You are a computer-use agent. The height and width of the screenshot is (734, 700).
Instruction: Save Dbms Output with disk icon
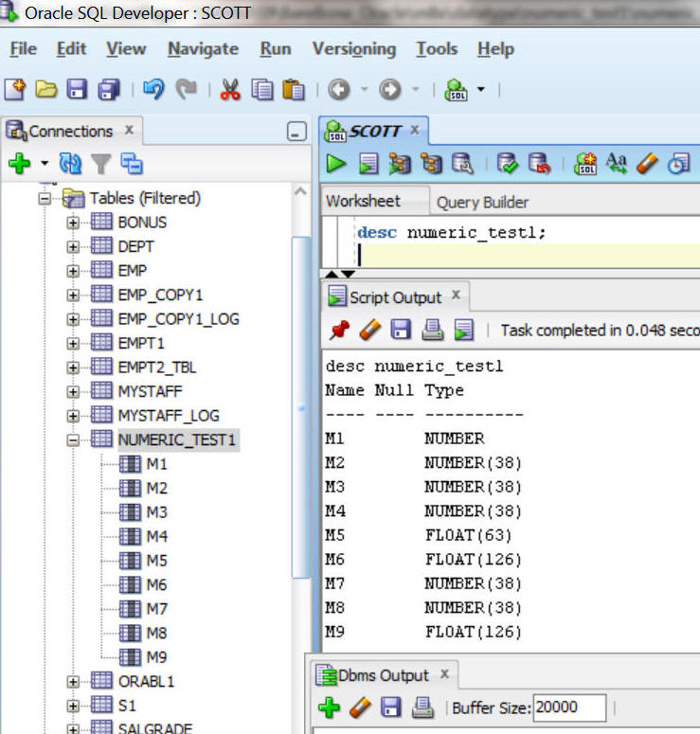391,707
